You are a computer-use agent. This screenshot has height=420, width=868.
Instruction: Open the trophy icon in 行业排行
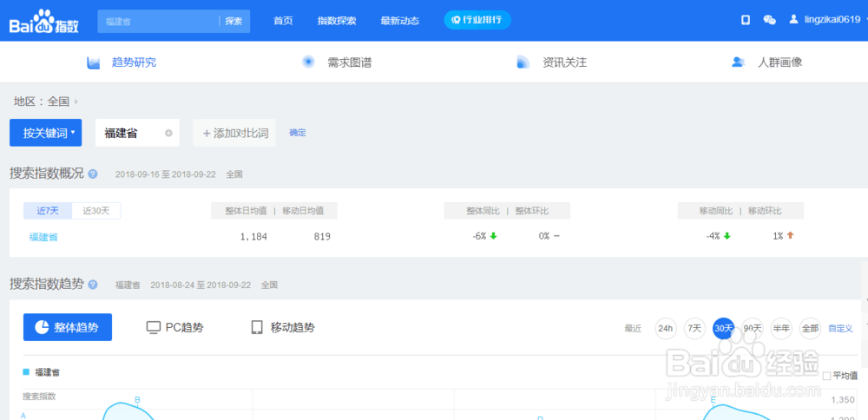[x=457, y=20]
